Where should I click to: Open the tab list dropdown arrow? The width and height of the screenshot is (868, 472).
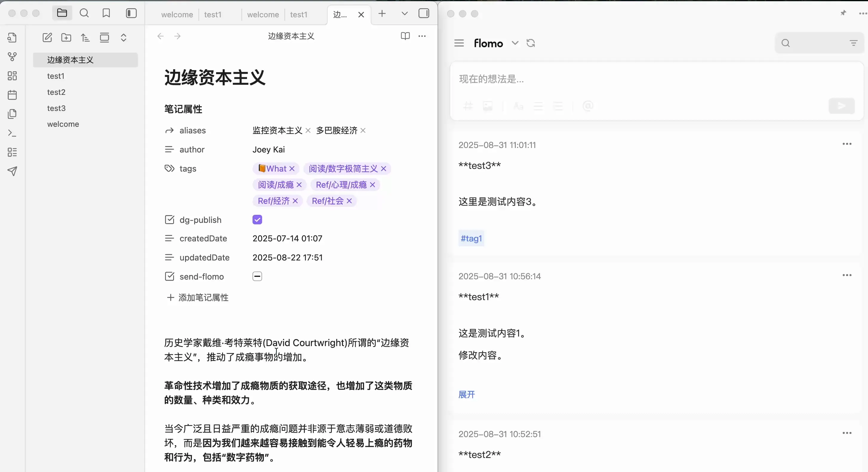[404, 13]
